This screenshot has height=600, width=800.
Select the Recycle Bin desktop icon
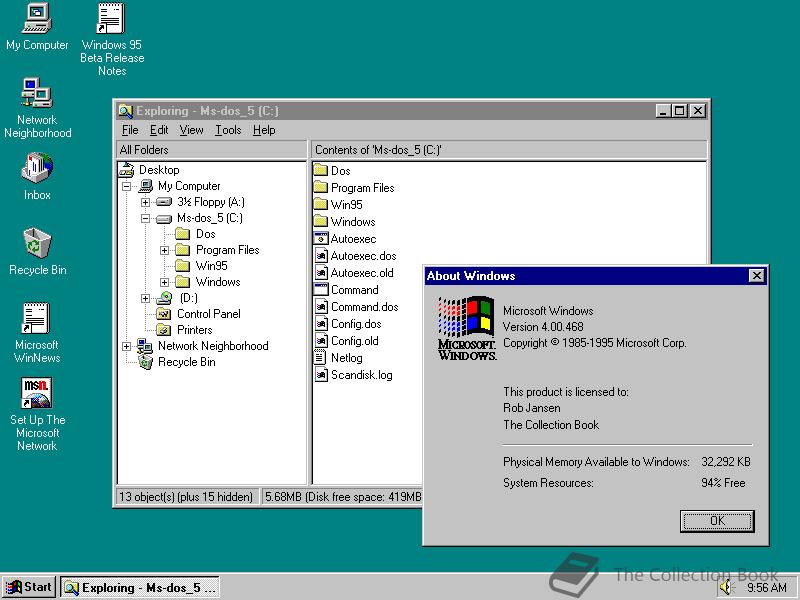tap(37, 252)
